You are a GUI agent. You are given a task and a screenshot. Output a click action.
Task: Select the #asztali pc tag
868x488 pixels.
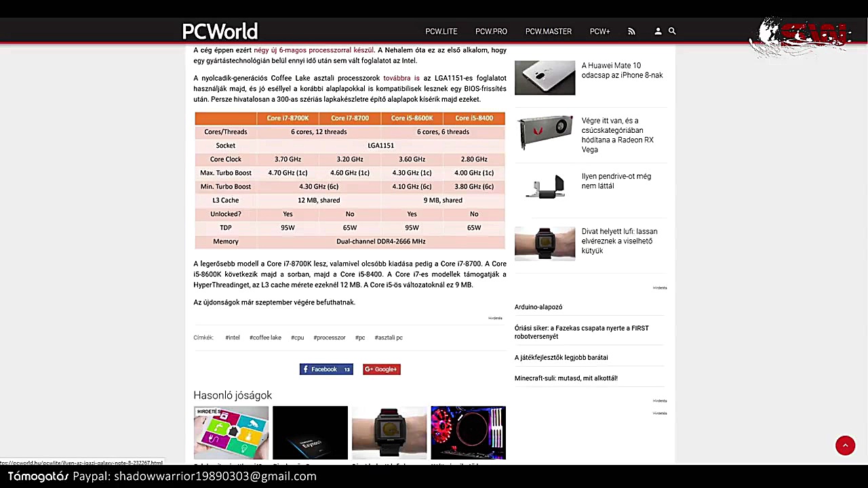tap(389, 338)
